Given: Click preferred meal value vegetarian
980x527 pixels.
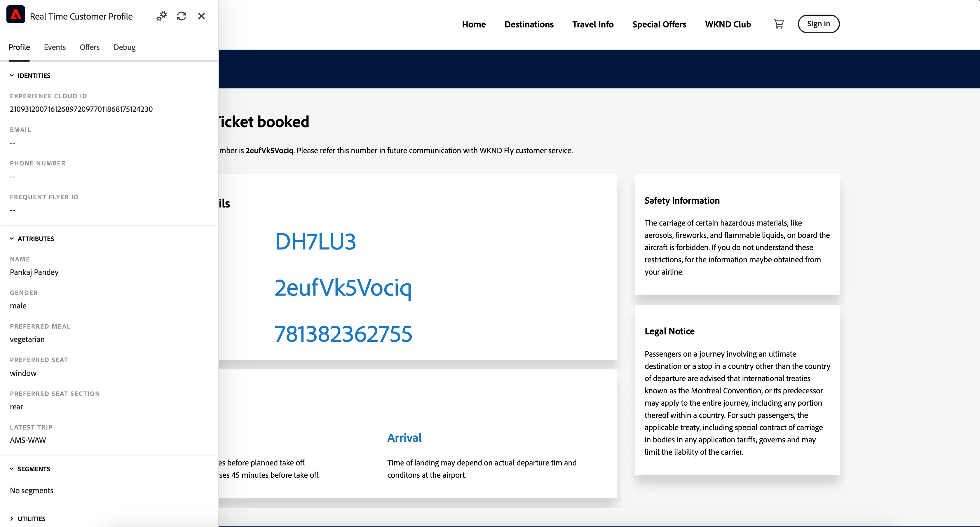Looking at the screenshot, I should click(27, 339).
